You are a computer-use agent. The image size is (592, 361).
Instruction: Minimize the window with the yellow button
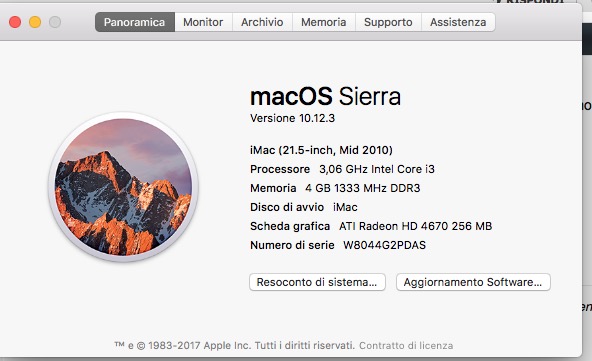[x=35, y=22]
